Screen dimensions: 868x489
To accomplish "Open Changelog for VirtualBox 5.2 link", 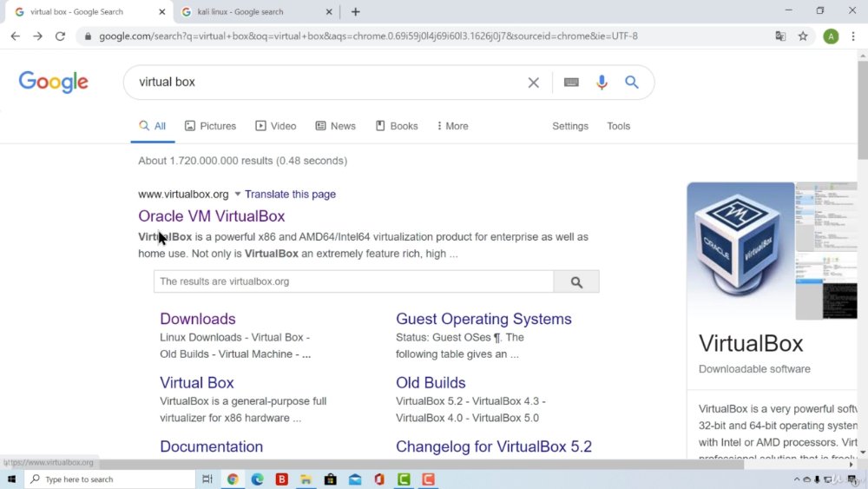I will click(x=494, y=446).
